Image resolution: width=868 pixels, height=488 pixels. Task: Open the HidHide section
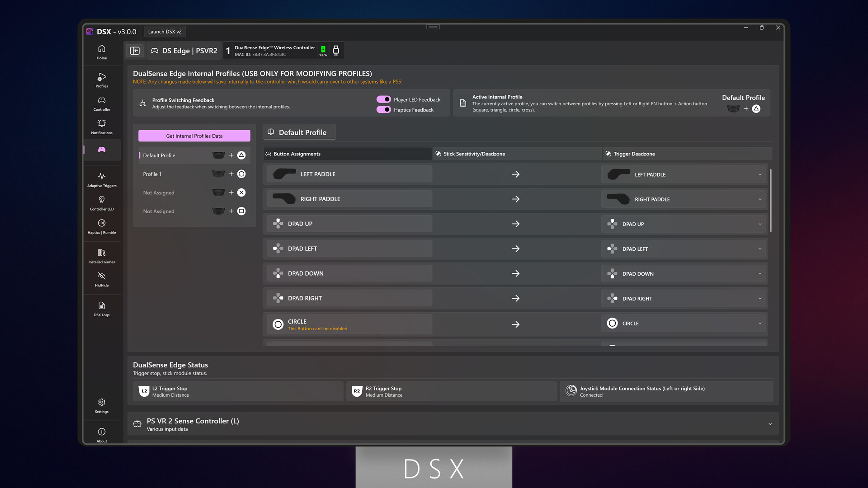point(101,279)
